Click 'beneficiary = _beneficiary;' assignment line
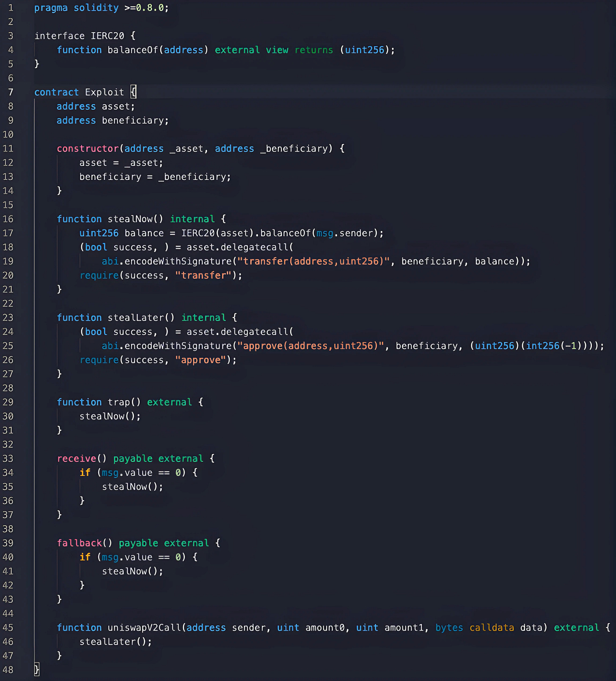Image resolution: width=616 pixels, height=681 pixels. 155,177
